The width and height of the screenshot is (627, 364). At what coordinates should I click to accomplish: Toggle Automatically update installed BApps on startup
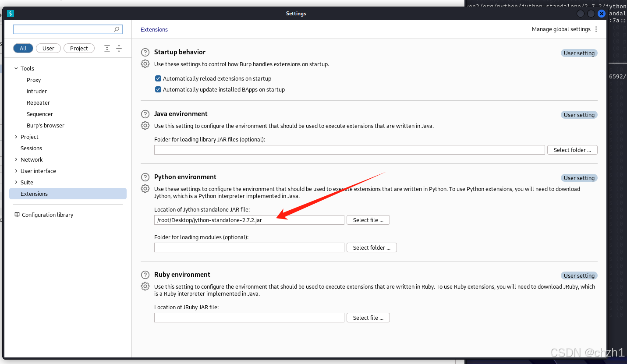(158, 89)
